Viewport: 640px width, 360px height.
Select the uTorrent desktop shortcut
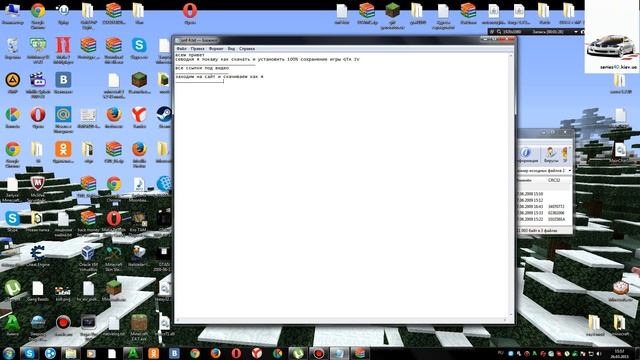(13, 291)
